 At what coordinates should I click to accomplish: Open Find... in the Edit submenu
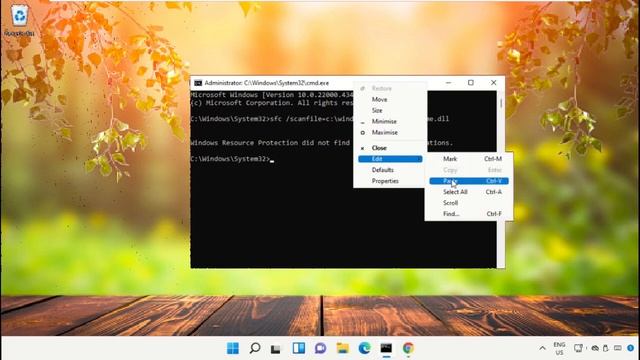pos(469,214)
